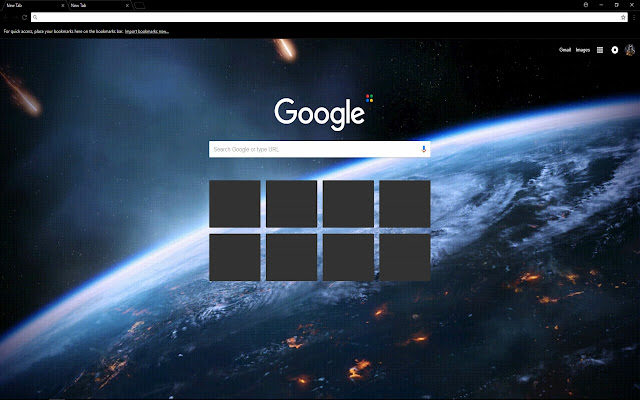This screenshot has height=400, width=640.
Task: Start voice search with the microphone
Action: tap(424, 149)
